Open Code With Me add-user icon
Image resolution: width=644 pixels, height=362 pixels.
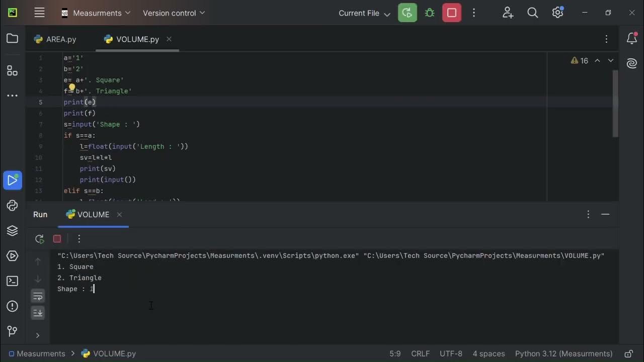(508, 13)
